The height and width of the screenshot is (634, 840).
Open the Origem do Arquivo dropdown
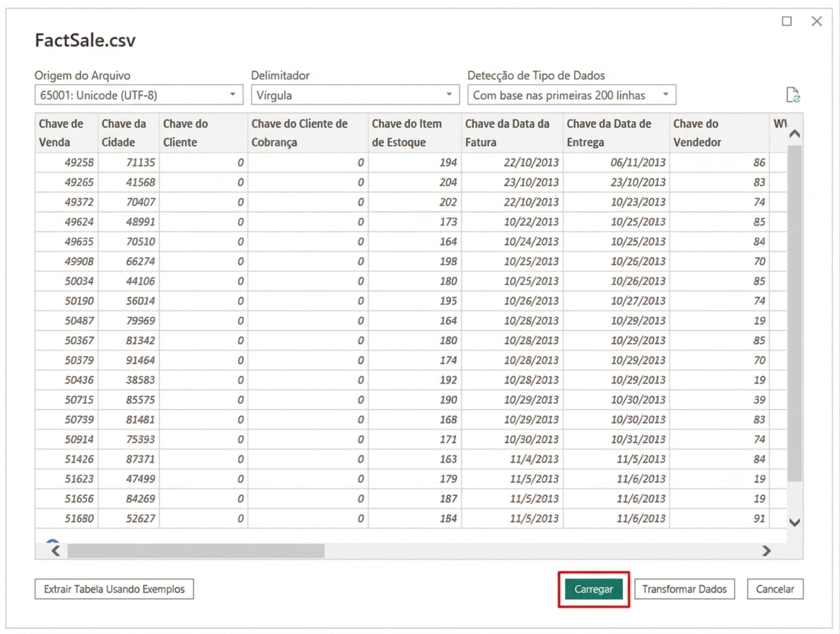(139, 95)
